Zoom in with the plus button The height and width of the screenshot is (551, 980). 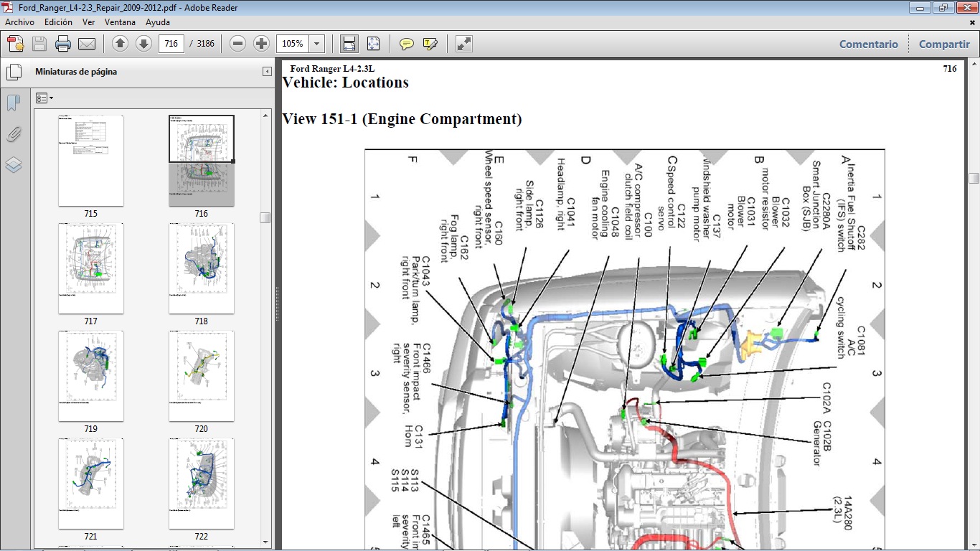261,44
